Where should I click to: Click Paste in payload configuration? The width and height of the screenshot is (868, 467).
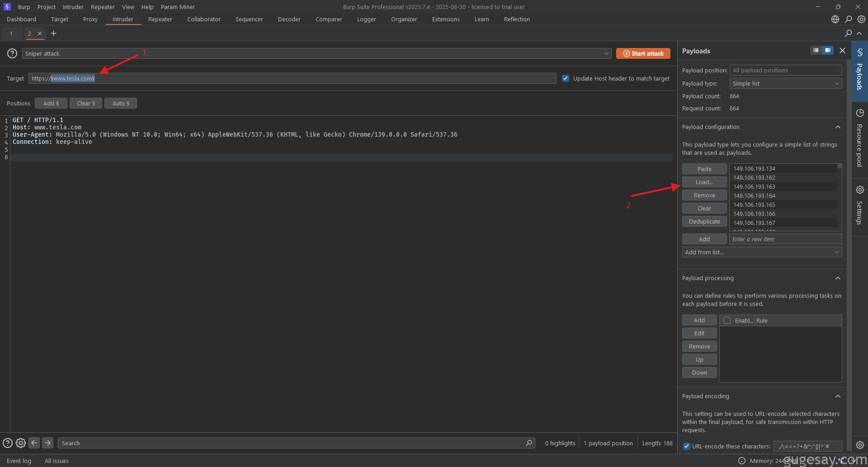[x=704, y=169]
